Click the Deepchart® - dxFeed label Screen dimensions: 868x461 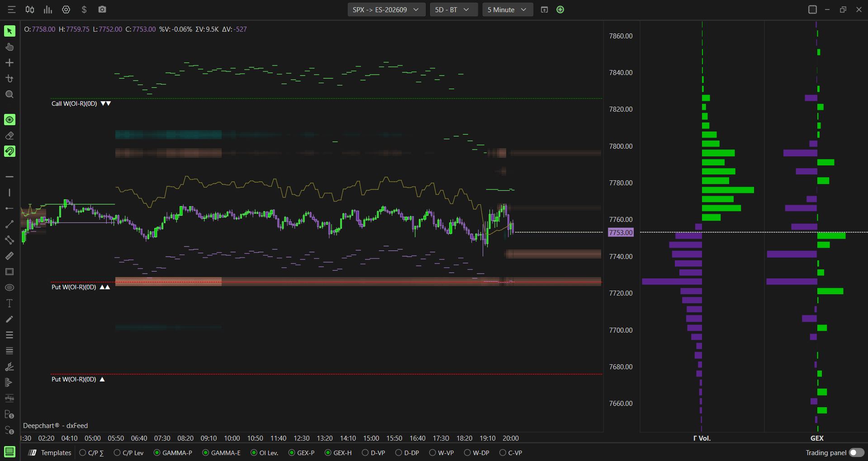tap(56, 426)
